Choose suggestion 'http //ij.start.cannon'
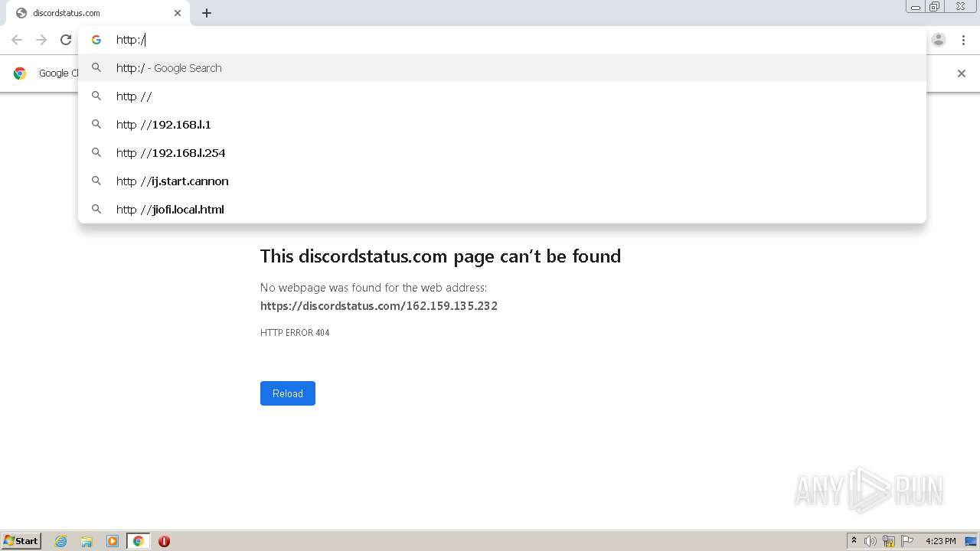This screenshot has width=980, height=551. pos(502,181)
